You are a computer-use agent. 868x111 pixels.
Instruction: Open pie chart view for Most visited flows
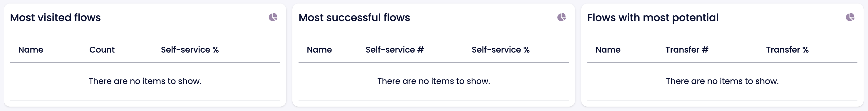click(273, 17)
